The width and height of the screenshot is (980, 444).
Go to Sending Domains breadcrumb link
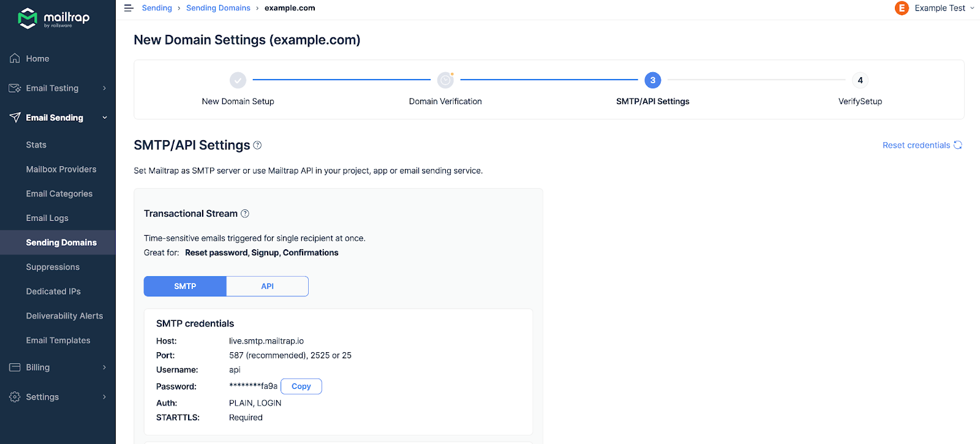click(218, 8)
